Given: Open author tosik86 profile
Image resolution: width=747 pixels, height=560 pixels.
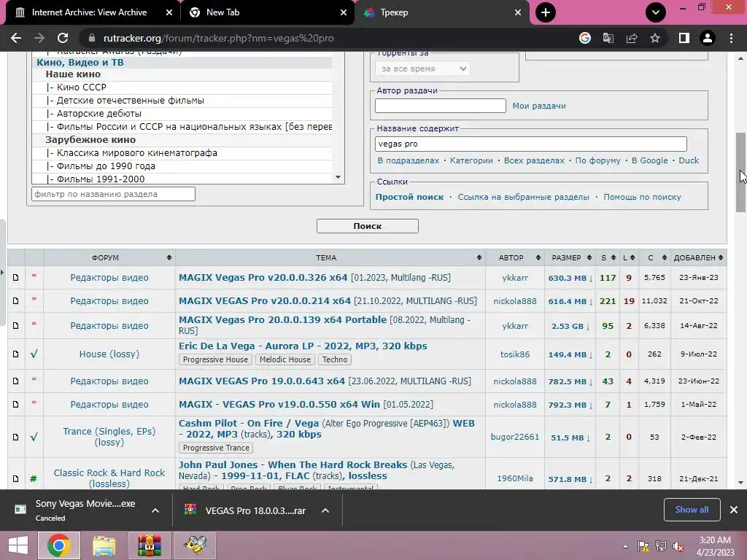Looking at the screenshot, I should (x=514, y=354).
